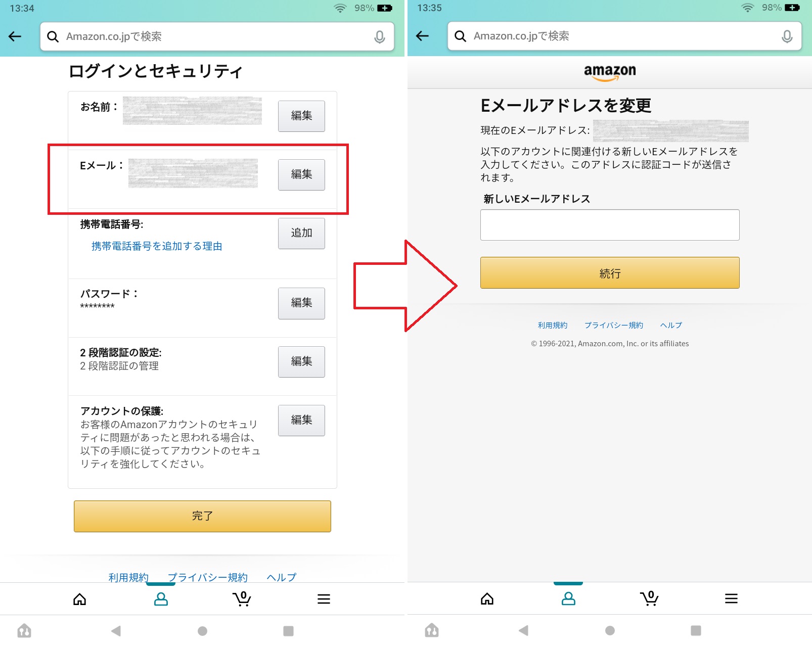
Task: Open hamburger menu in right bottom navigation
Action: click(x=731, y=598)
